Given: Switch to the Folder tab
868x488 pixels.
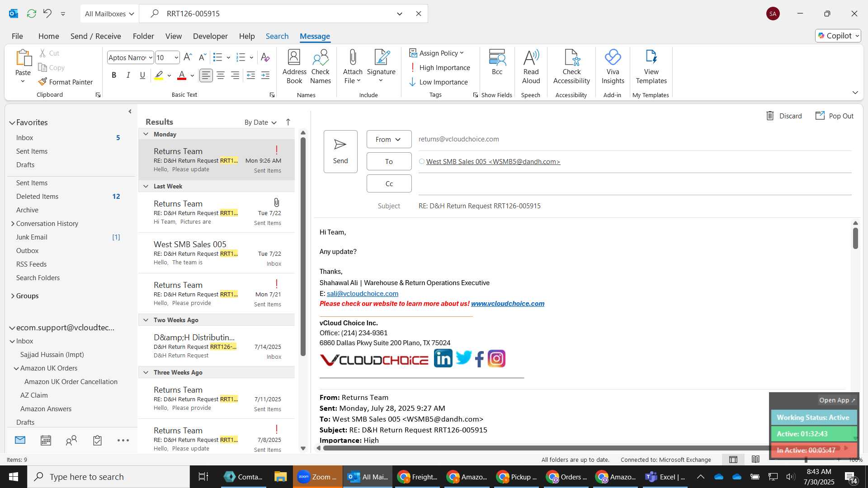Looking at the screenshot, I should (143, 36).
